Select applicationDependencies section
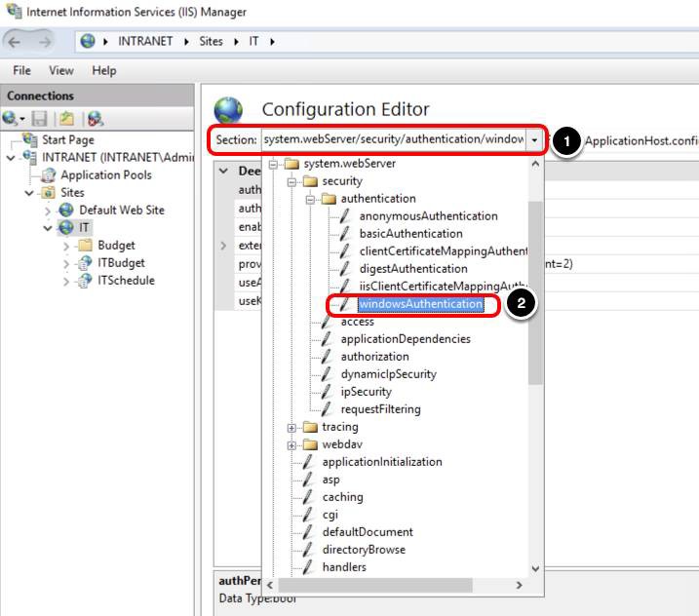The image size is (699, 616). [406, 339]
